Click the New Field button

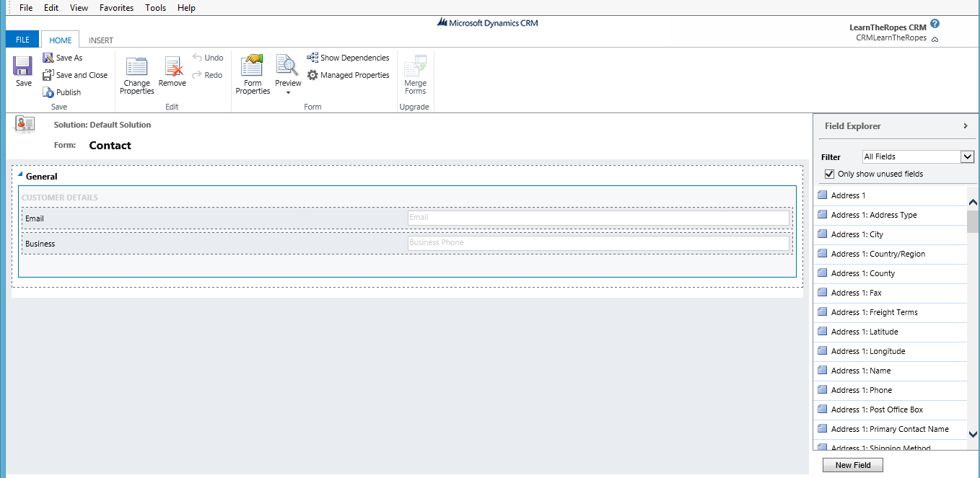tap(852, 465)
